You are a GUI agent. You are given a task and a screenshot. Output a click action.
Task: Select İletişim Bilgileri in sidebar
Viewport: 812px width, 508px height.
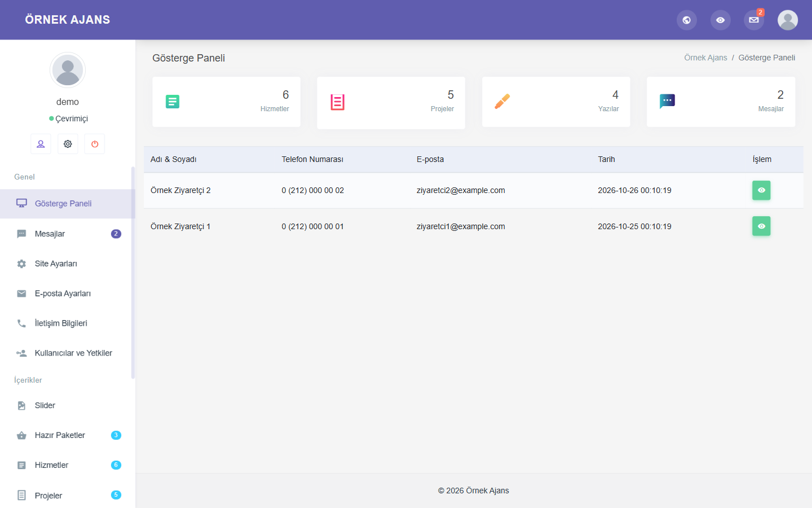(68, 323)
